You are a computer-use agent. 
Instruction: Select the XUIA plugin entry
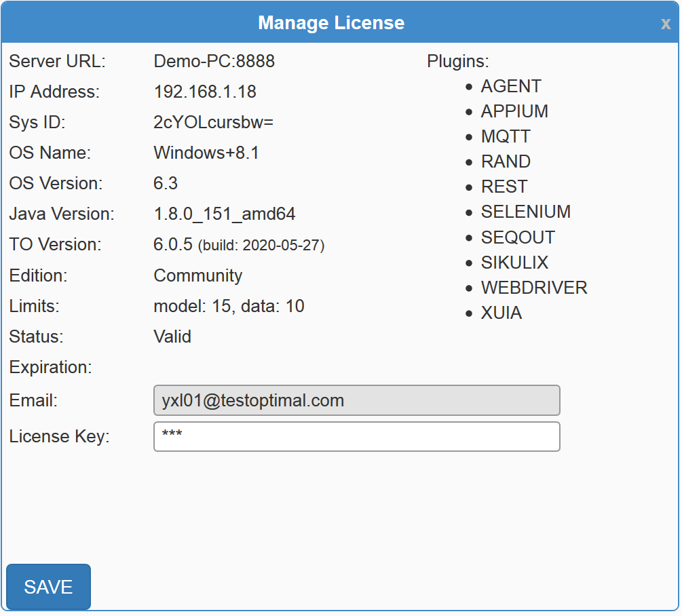[501, 313]
